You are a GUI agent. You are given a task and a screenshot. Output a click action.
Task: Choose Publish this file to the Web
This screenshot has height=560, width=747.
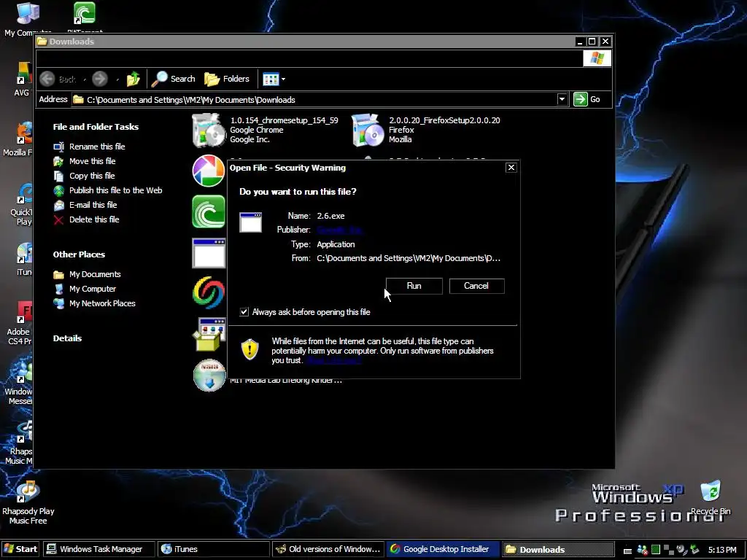click(x=116, y=190)
